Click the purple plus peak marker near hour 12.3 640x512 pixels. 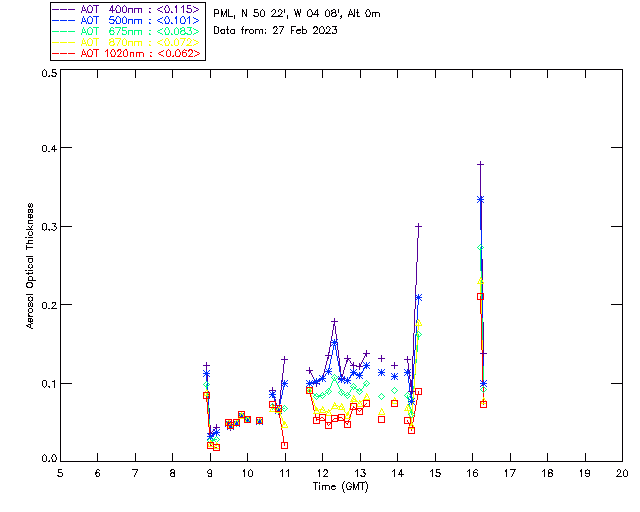coord(334,322)
